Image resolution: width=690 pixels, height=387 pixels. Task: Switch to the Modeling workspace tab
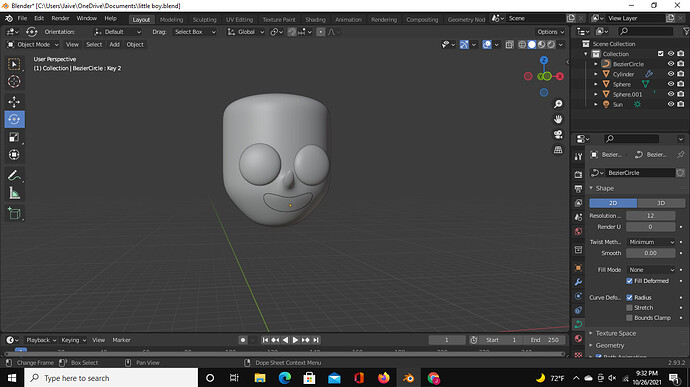click(171, 19)
